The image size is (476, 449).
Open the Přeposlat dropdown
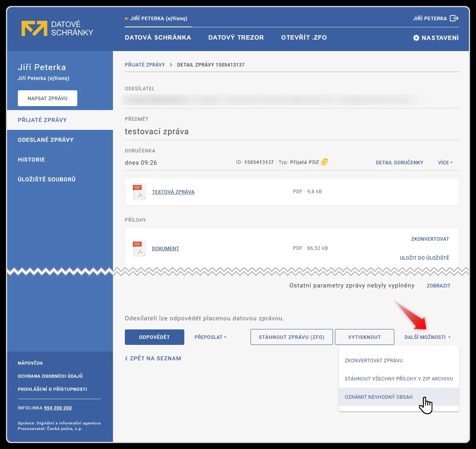[x=210, y=337]
